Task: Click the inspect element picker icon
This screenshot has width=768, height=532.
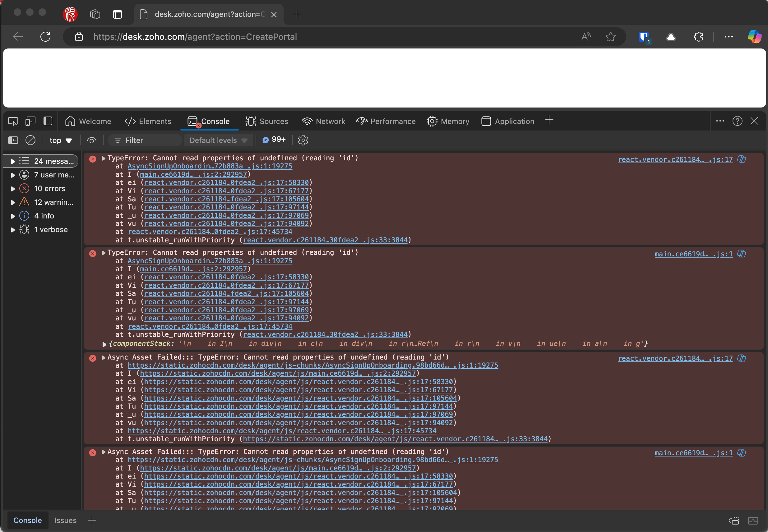Action: pos(13,121)
